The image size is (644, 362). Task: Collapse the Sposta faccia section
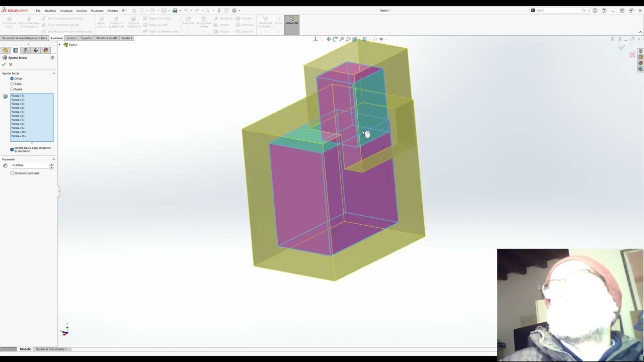(x=54, y=73)
